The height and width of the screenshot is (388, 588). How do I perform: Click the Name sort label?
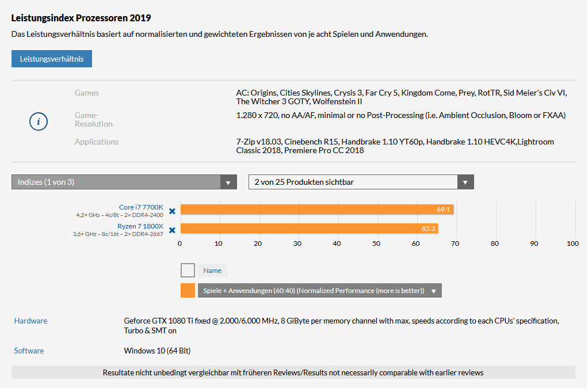tap(212, 271)
